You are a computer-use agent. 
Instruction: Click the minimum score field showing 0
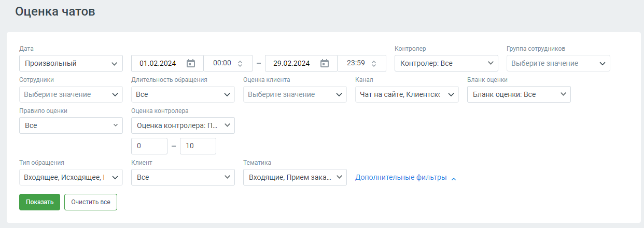149,146
